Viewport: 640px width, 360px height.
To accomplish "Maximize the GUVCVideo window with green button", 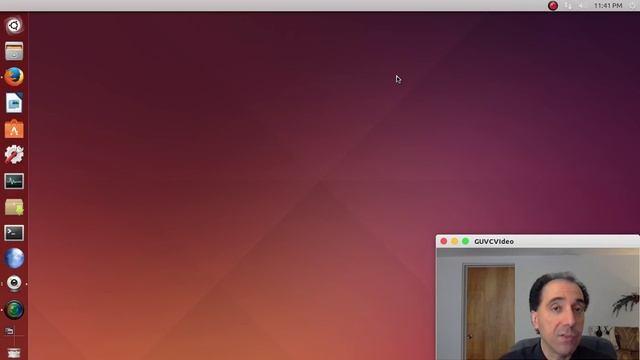I will (465, 241).
